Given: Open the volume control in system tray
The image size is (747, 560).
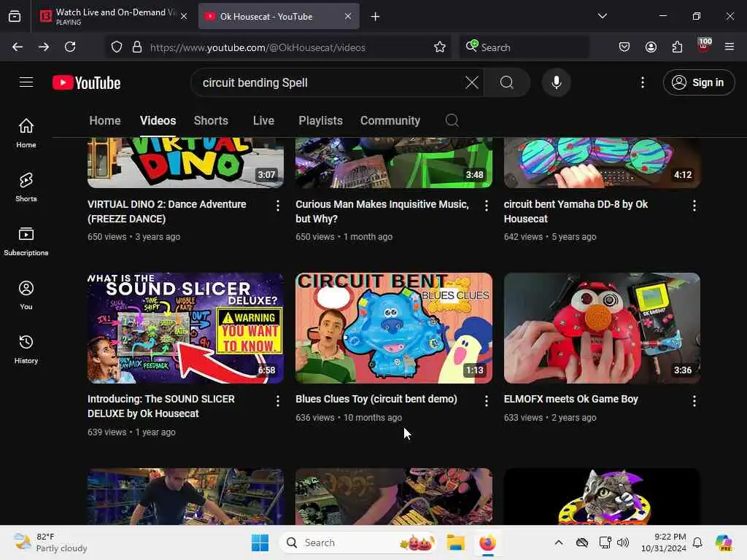Looking at the screenshot, I should pyautogui.click(x=623, y=542).
